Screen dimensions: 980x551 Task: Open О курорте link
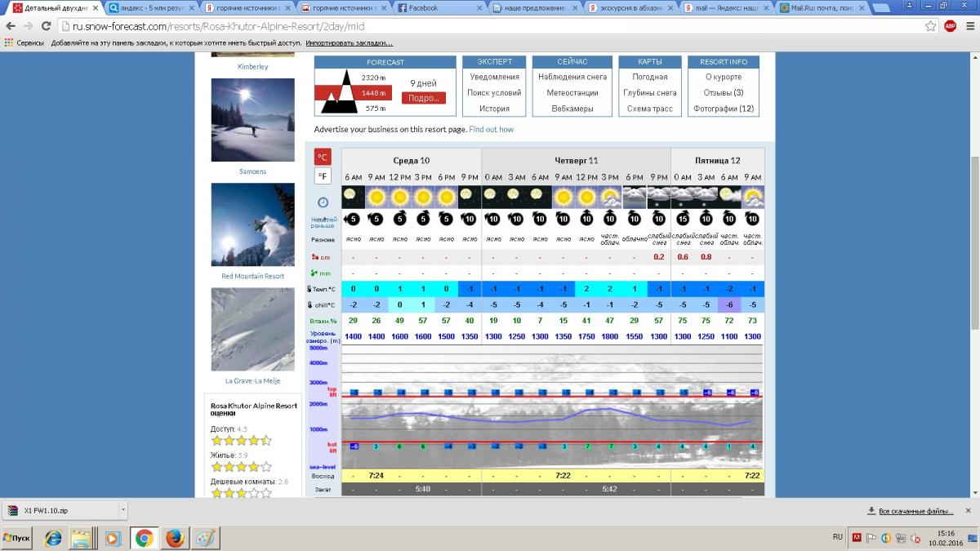[724, 77]
